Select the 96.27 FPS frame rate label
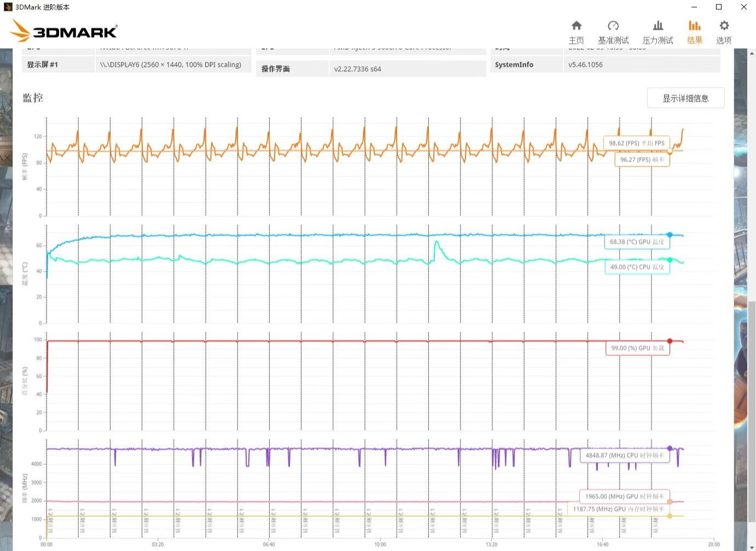Image resolution: width=756 pixels, height=551 pixels. click(642, 160)
